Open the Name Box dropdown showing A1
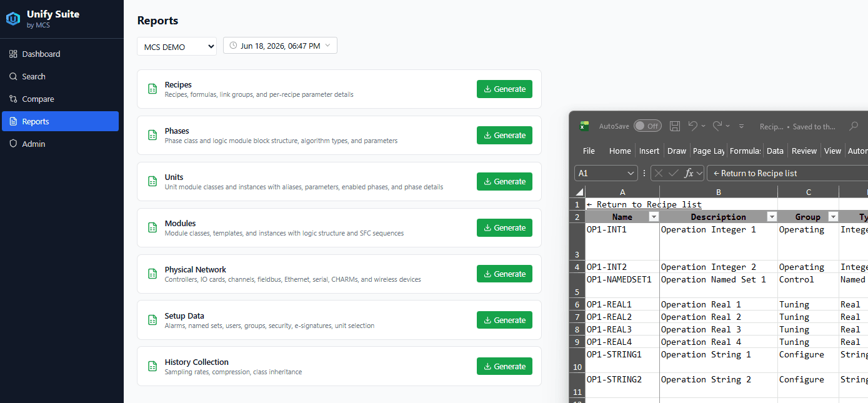The width and height of the screenshot is (868, 403). [x=630, y=173]
